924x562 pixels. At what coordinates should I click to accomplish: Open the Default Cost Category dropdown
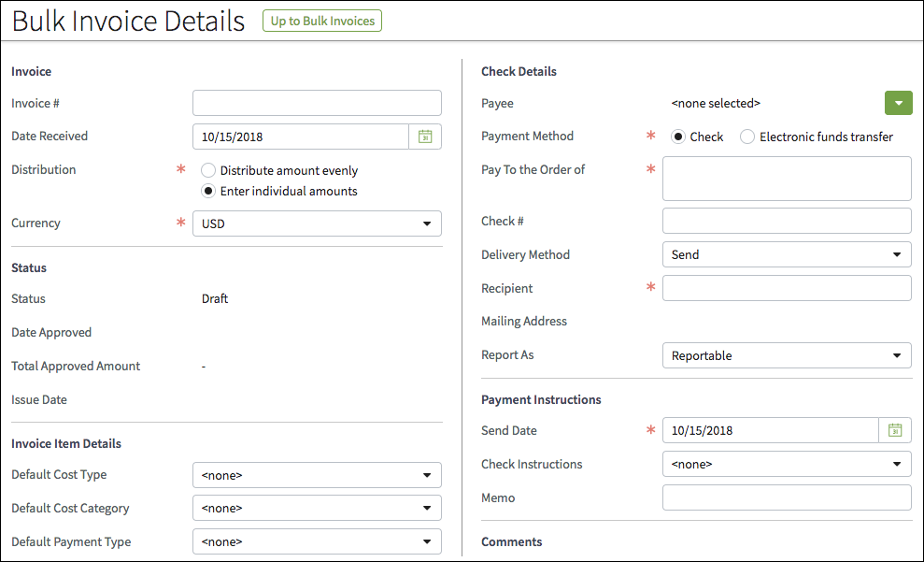317,508
